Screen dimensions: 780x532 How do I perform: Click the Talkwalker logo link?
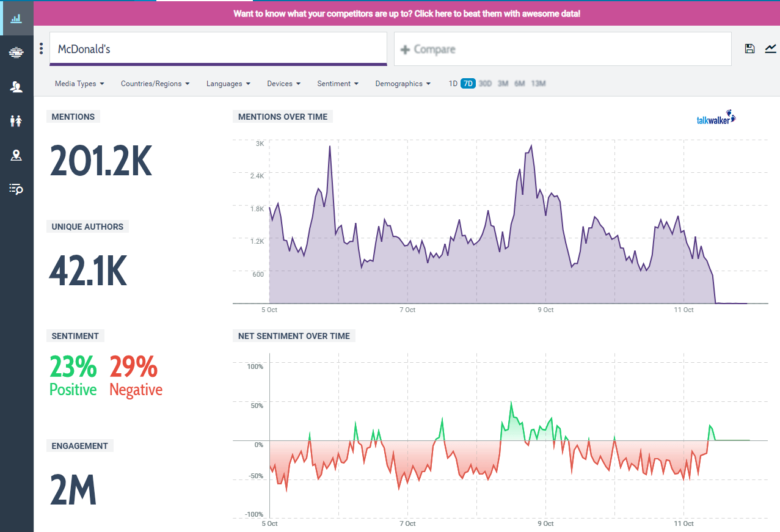coord(716,119)
